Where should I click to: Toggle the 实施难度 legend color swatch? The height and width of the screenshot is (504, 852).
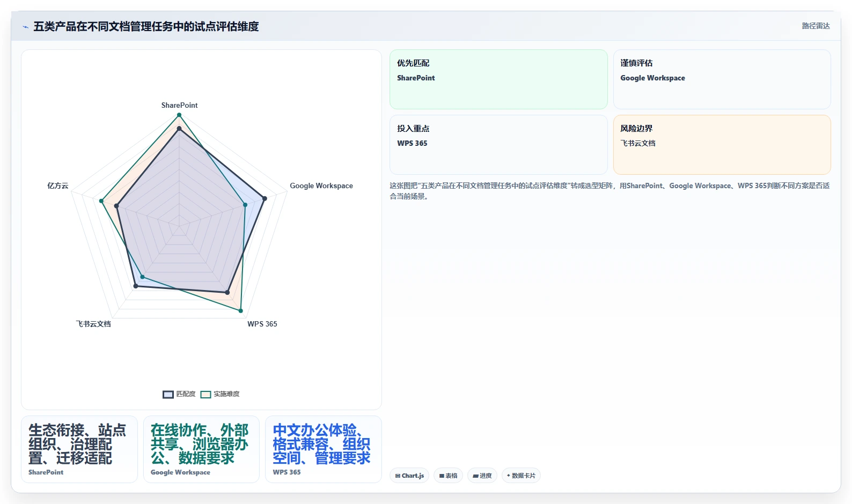pyautogui.click(x=205, y=394)
